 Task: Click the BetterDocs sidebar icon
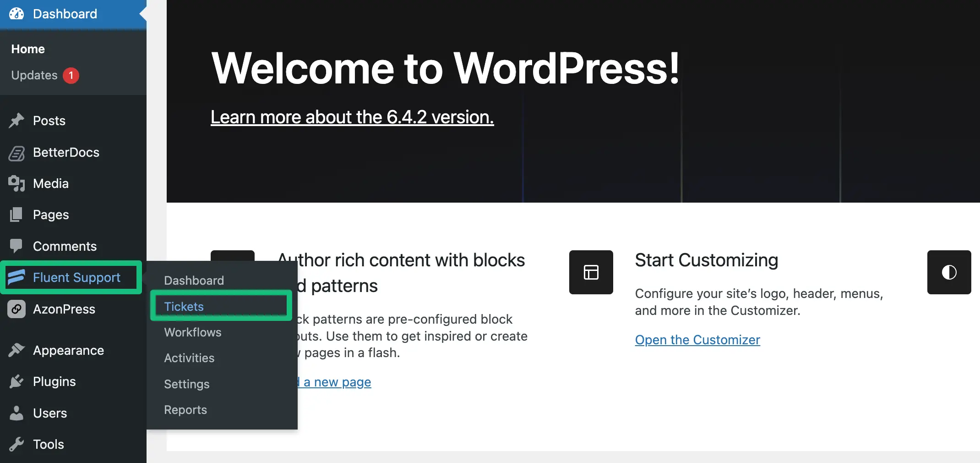tap(16, 153)
